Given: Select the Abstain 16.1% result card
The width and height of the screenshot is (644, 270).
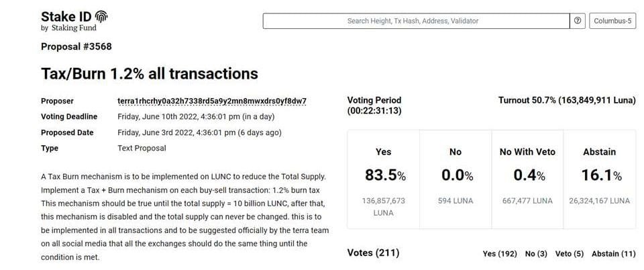Looking at the screenshot, I should click(x=600, y=179).
